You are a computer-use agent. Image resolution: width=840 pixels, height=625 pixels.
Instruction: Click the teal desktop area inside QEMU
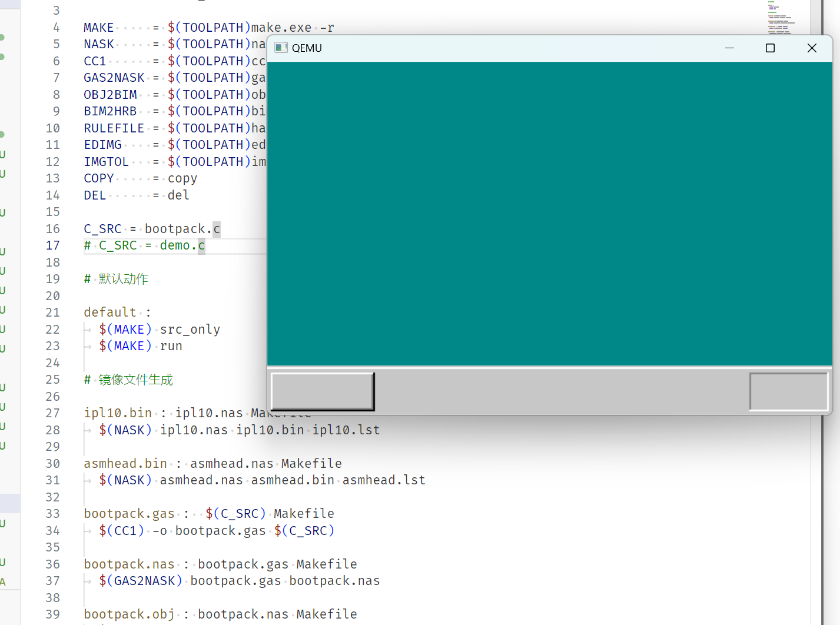click(549, 214)
